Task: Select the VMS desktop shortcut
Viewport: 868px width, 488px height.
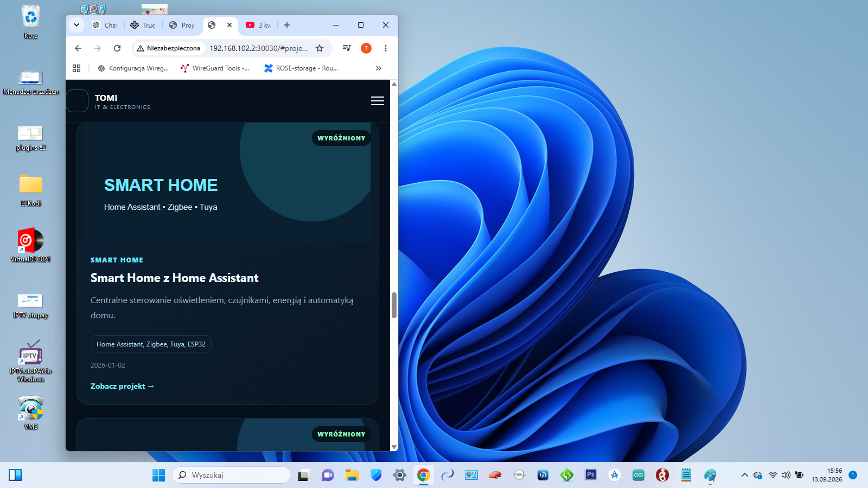Action: (x=31, y=413)
